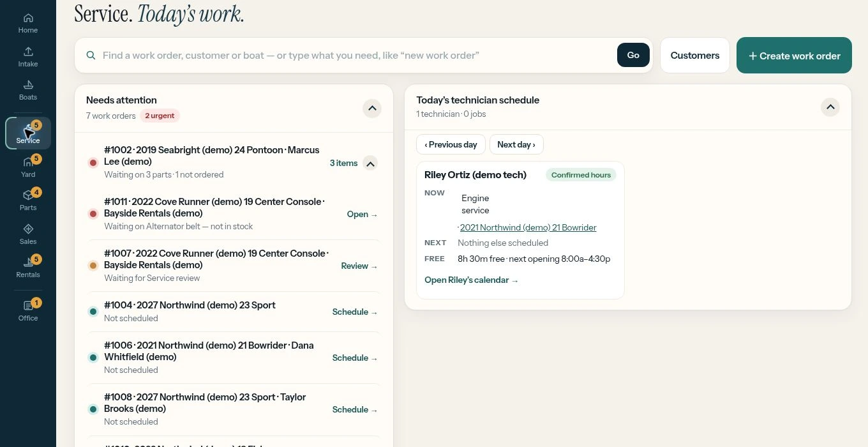
Task: Click the '7 work orders' count
Action: click(x=111, y=116)
